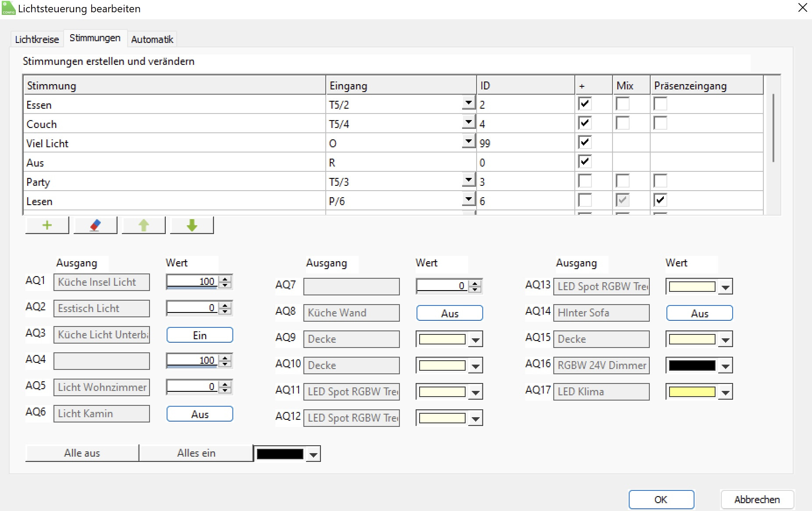Disable Präsenzeingang checkbox for Lesen
The height and width of the screenshot is (511, 812).
point(660,200)
